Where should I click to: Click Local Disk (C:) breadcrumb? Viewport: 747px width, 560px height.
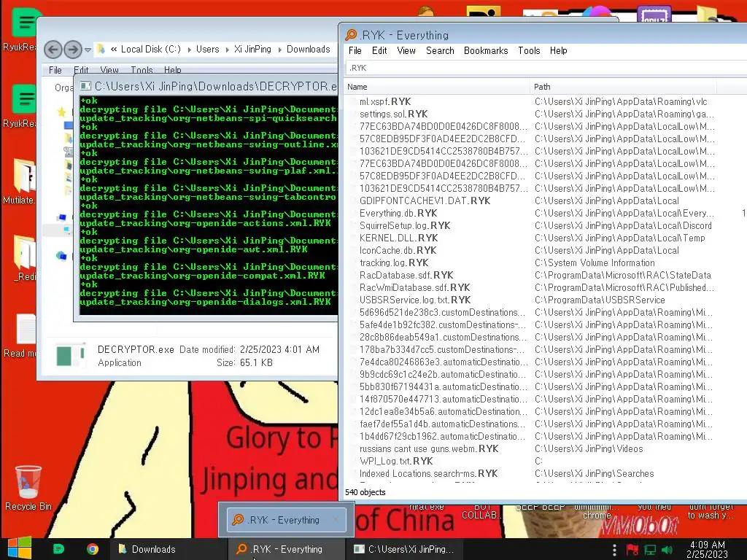tap(150, 49)
